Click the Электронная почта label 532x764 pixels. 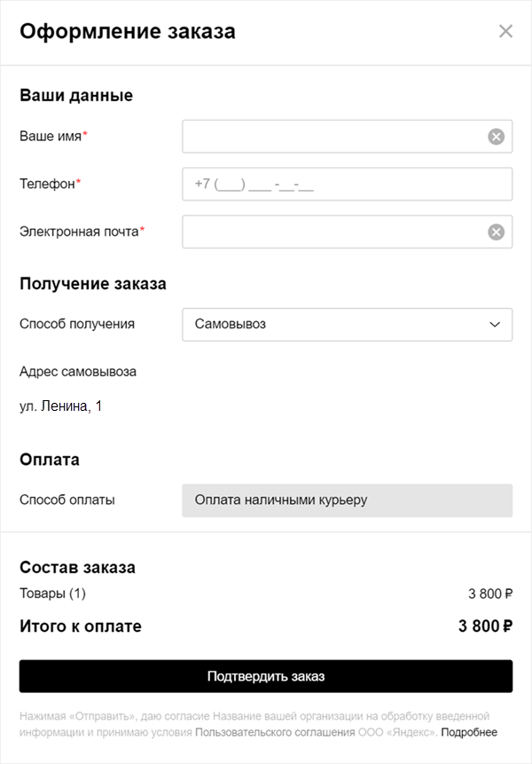[81, 232]
